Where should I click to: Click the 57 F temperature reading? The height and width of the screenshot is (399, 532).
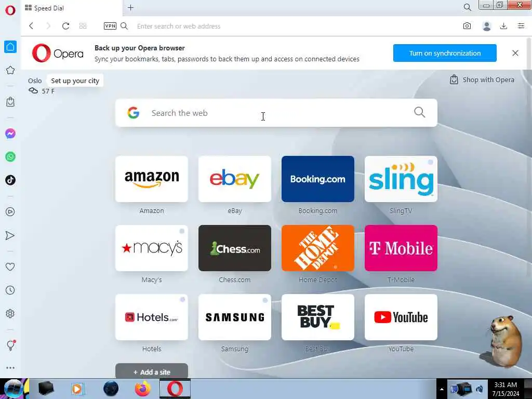[x=48, y=91]
